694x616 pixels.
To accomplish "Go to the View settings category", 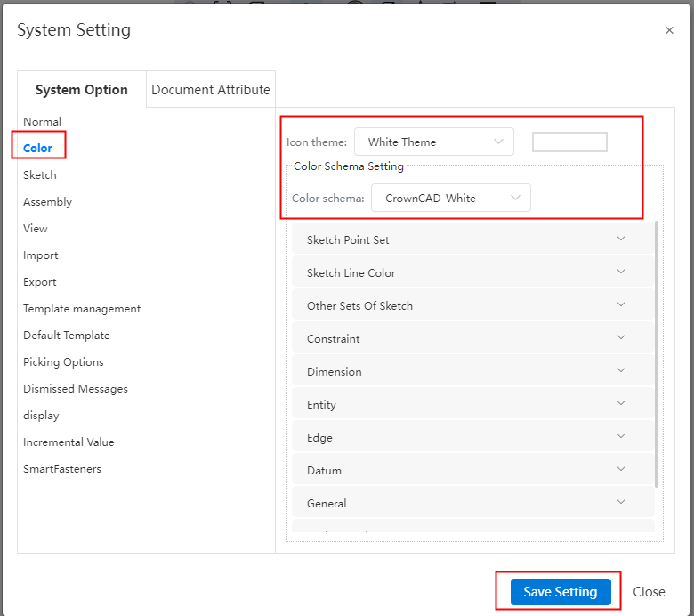I will 36,229.
